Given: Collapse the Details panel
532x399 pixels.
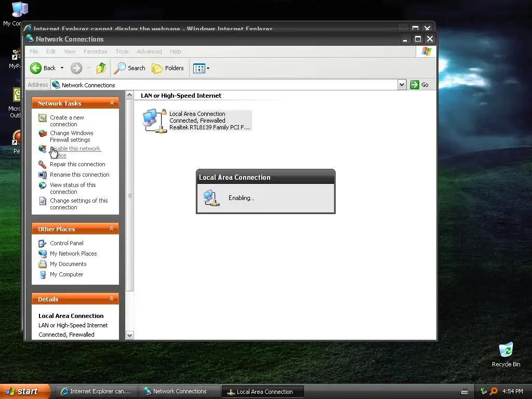Looking at the screenshot, I should point(112,299).
